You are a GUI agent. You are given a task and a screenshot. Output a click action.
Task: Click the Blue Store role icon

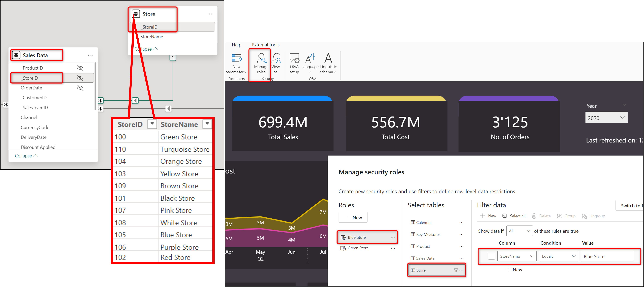click(x=343, y=237)
